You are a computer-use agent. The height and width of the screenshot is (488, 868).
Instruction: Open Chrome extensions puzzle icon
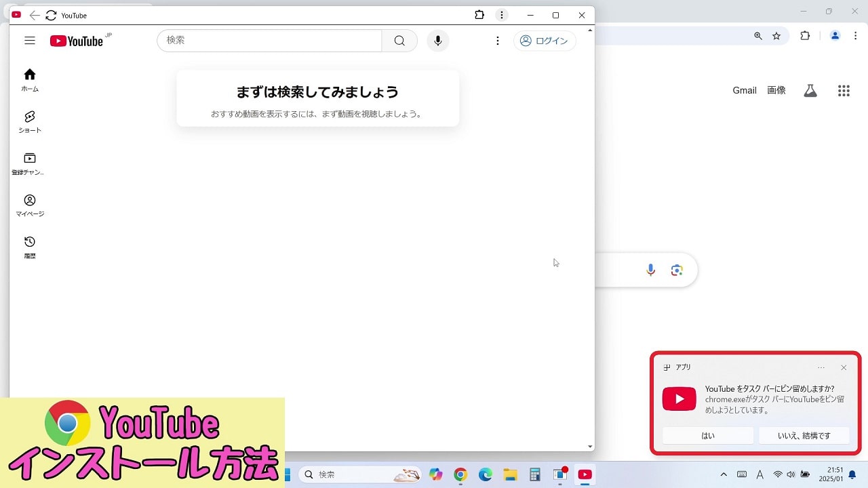tap(805, 36)
